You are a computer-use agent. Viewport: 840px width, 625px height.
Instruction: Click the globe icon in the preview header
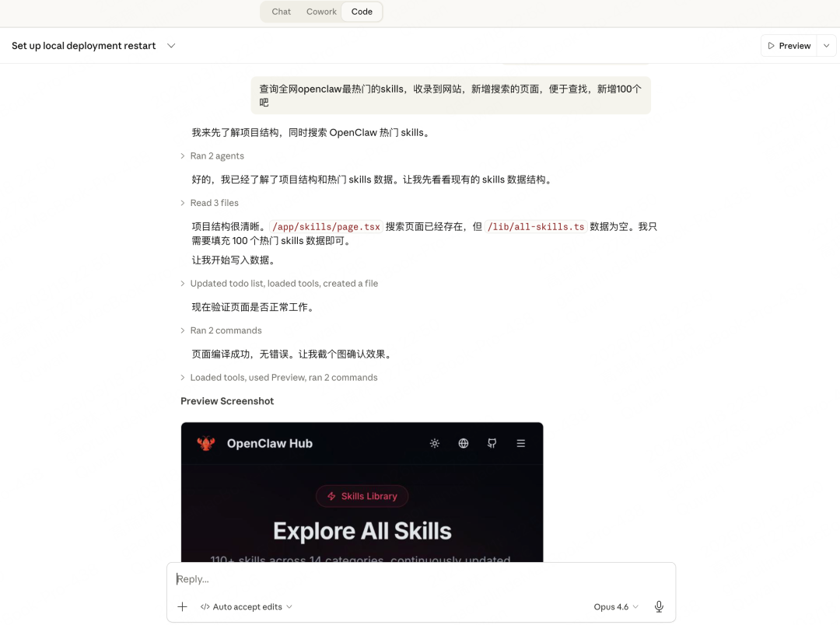coord(463,443)
